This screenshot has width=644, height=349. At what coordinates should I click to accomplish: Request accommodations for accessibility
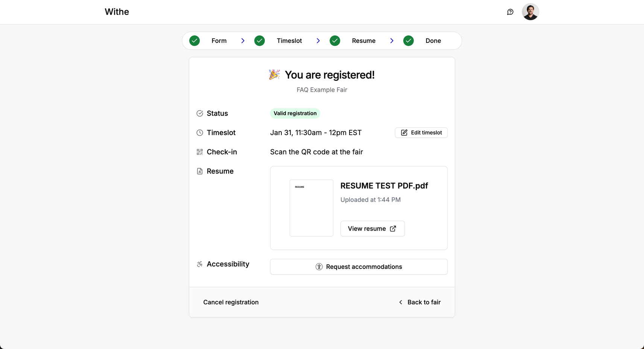(x=359, y=267)
